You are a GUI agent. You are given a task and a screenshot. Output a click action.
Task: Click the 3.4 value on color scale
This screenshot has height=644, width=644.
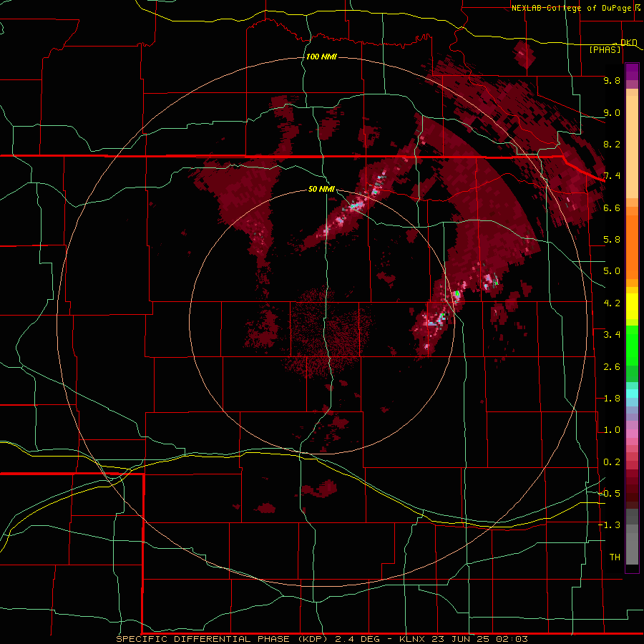pyautogui.click(x=612, y=335)
